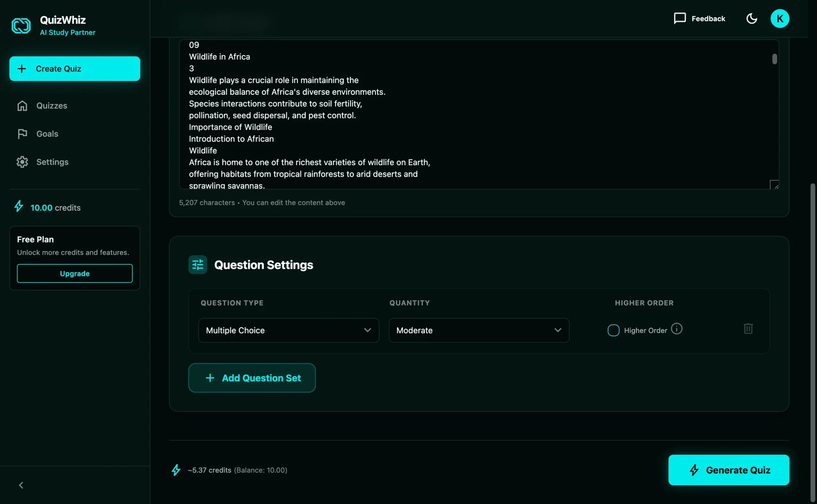This screenshot has width=817, height=504.
Task: Click the lightning icon beside ~5.37 credits
Action: (x=176, y=470)
